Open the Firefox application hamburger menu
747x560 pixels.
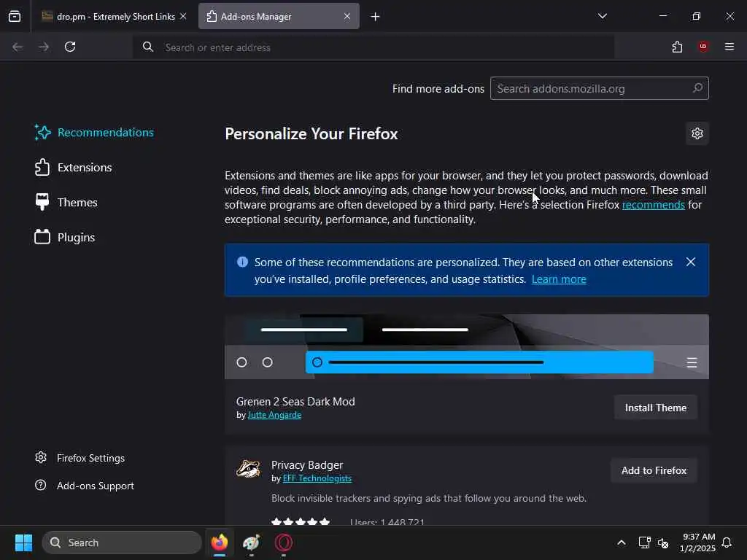(729, 47)
